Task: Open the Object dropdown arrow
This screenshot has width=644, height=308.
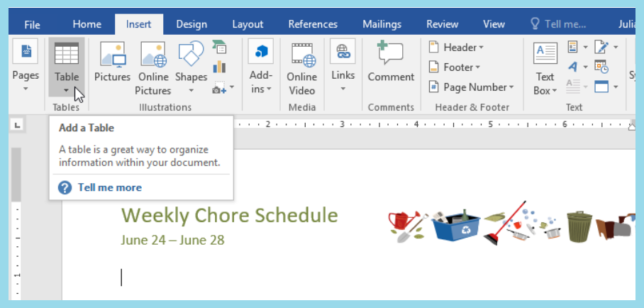Action: 616,87
